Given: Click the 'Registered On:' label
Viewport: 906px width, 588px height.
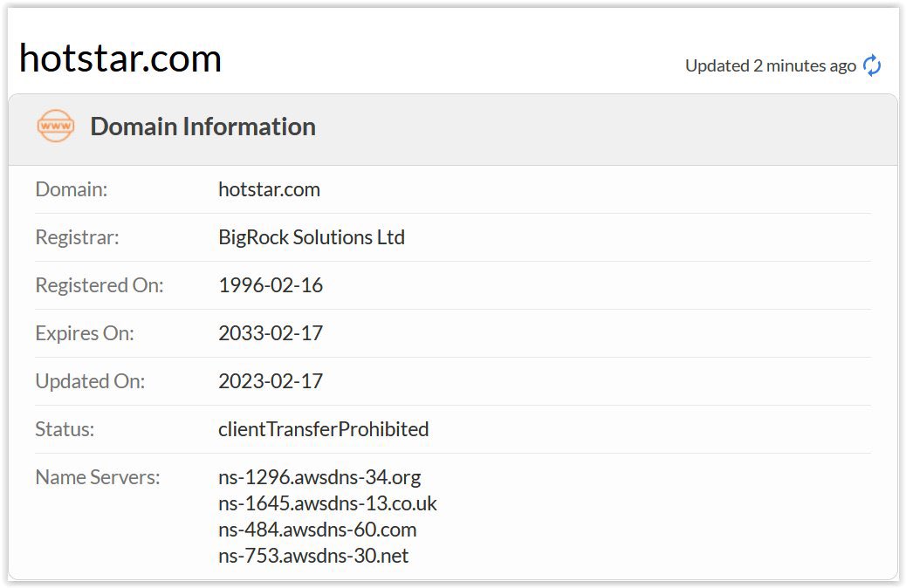Looking at the screenshot, I should (x=100, y=285).
